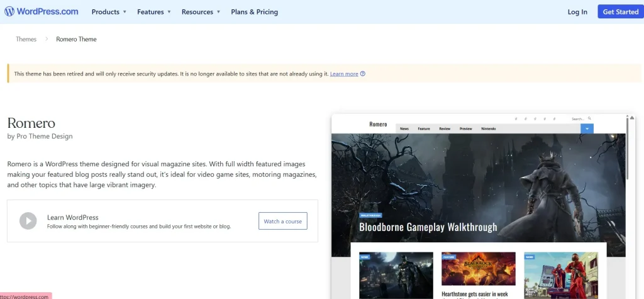Click the Get Started button
This screenshot has width=644, height=299.
click(620, 12)
